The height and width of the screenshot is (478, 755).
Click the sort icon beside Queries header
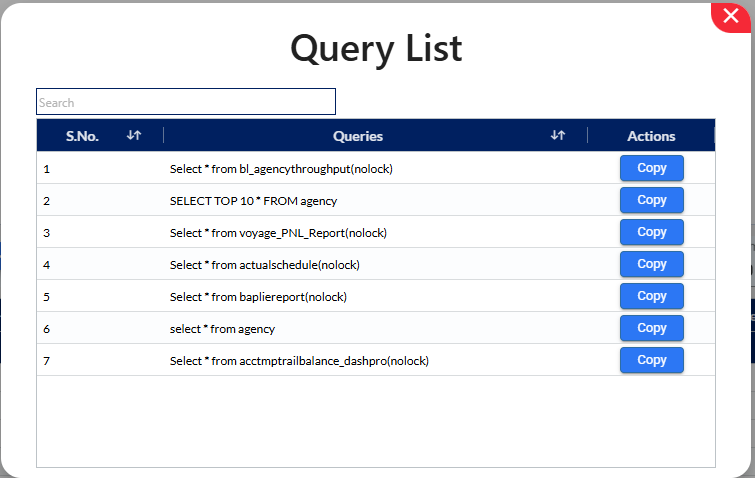point(558,136)
